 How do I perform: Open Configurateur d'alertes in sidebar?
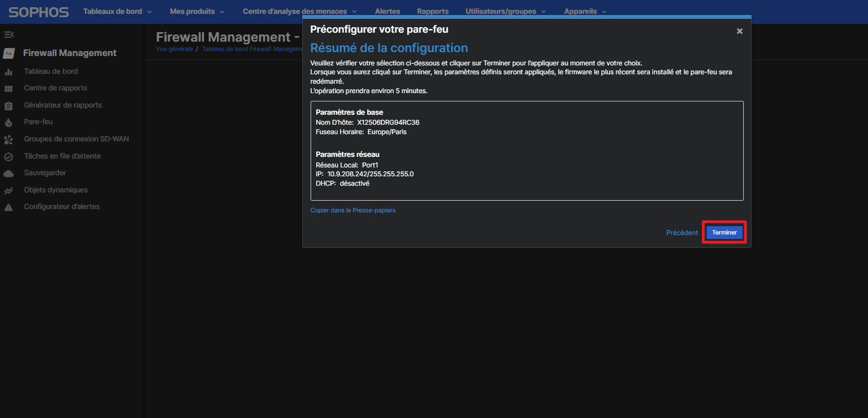(x=62, y=206)
